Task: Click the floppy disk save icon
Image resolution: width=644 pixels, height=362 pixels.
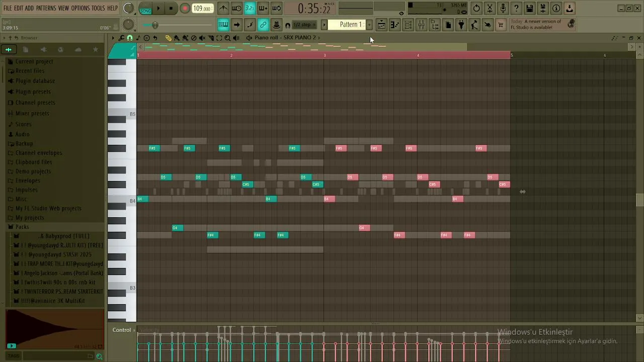Action: tap(530, 8)
